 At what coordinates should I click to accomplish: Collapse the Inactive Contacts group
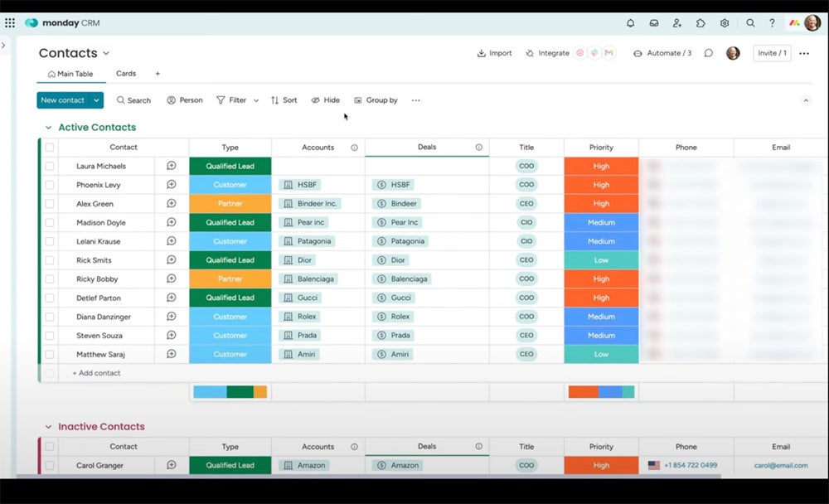(x=48, y=427)
